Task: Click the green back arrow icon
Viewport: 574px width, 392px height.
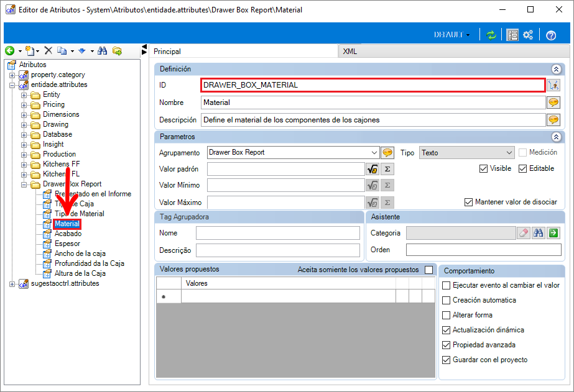Action: point(10,51)
